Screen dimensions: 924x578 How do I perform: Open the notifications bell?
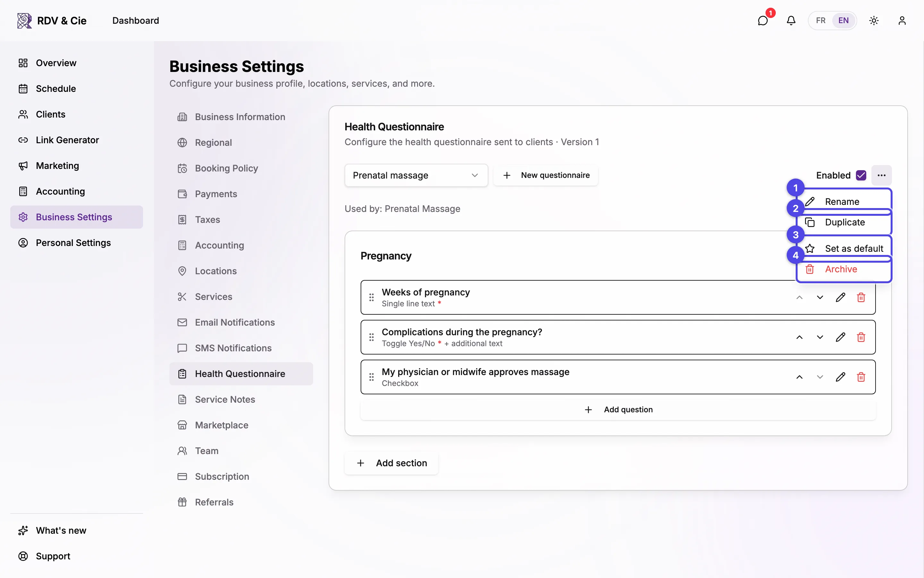coord(791,21)
